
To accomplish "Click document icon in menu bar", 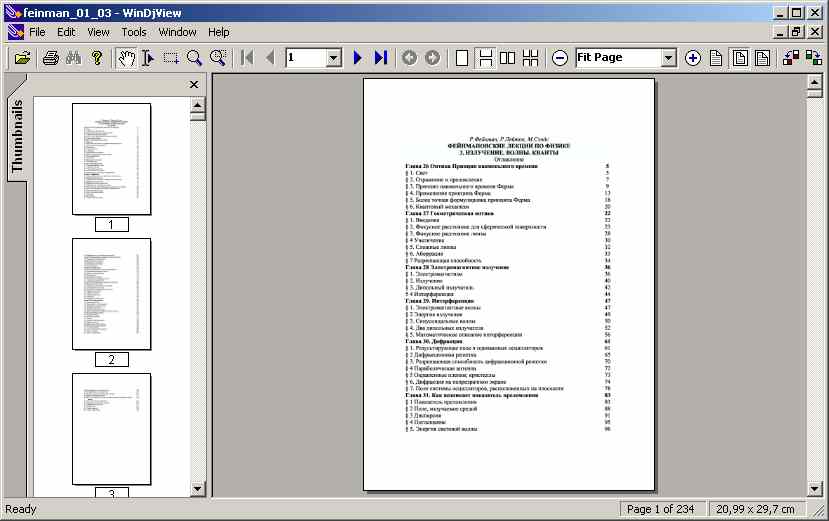I will [15, 32].
